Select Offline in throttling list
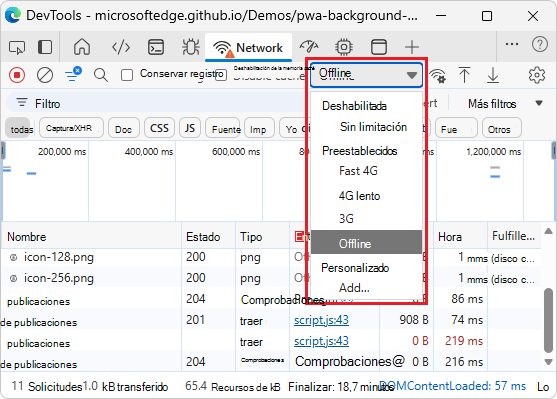Viewport: 557px width, 399px height. [x=366, y=243]
